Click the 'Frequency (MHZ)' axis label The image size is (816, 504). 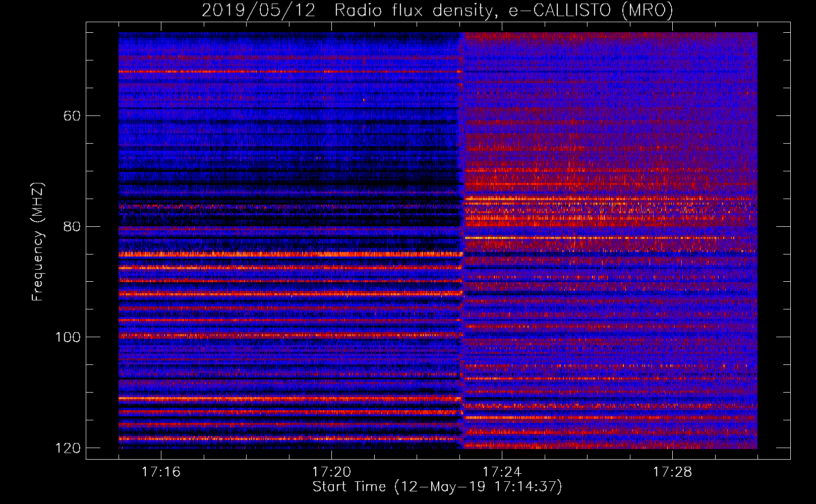pyautogui.click(x=38, y=242)
